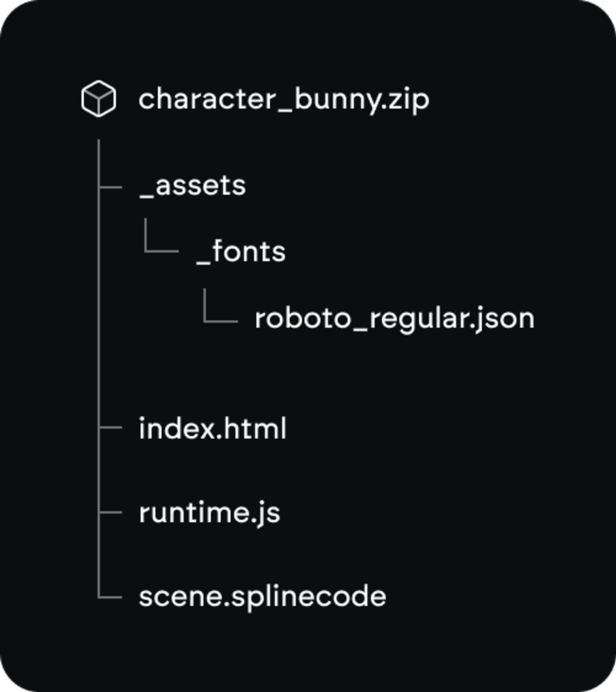The height and width of the screenshot is (692, 616).
Task: Click the word splinecode after scene
Action: point(309,597)
